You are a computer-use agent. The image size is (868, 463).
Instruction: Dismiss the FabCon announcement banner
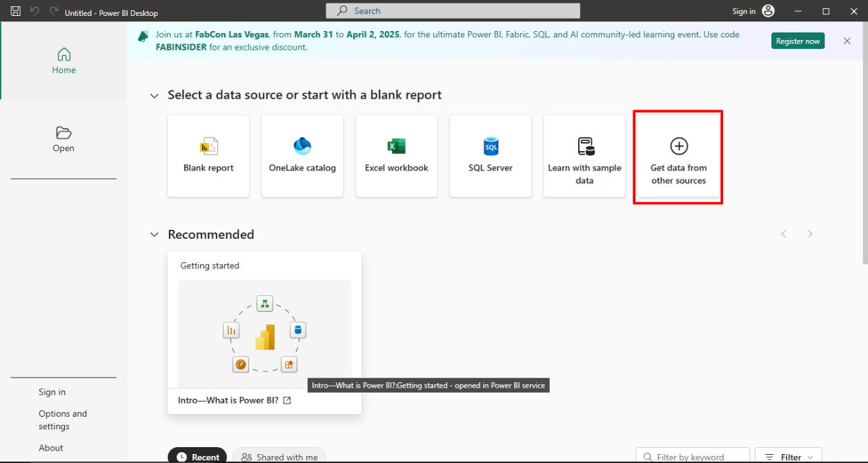coord(847,41)
